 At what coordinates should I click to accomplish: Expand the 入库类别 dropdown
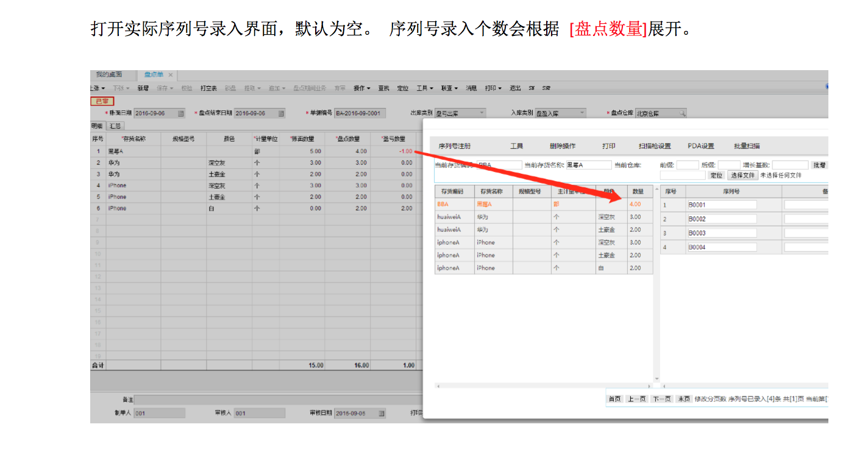pos(582,113)
